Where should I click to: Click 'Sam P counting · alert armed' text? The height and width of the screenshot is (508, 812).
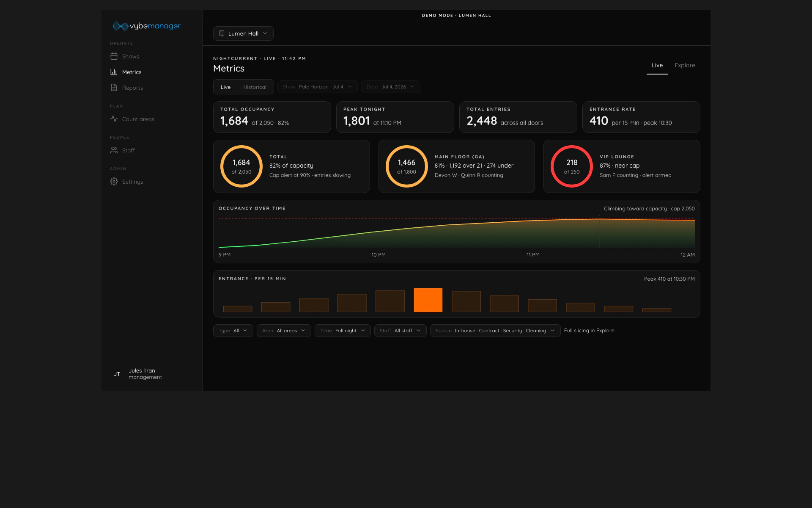point(636,175)
